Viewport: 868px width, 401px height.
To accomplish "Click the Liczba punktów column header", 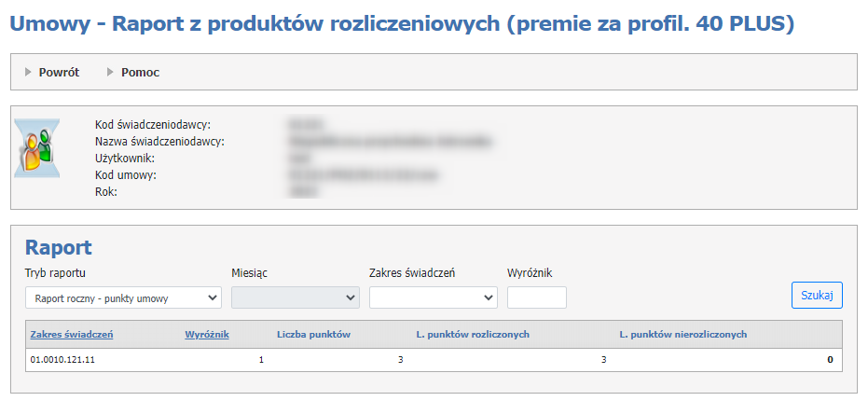I will pos(313,334).
